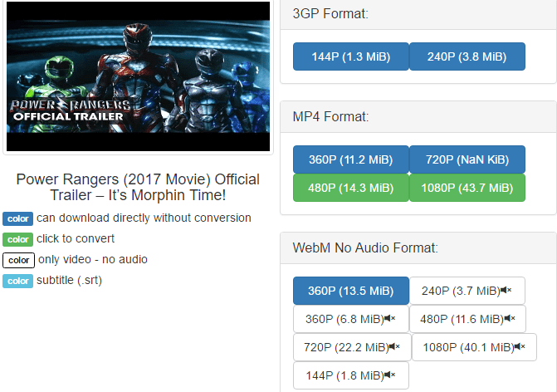
Task: Click the 3GP Format section header
Action: [418, 14]
